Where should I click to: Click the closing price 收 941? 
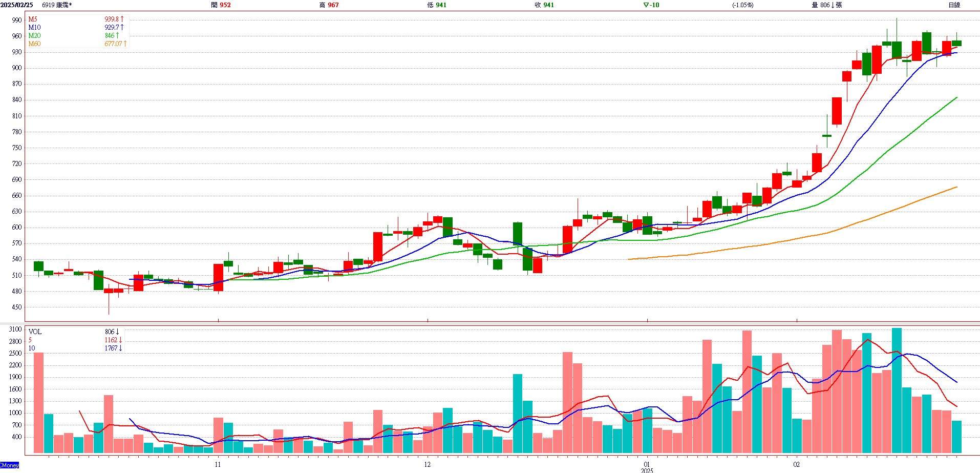coord(544,5)
